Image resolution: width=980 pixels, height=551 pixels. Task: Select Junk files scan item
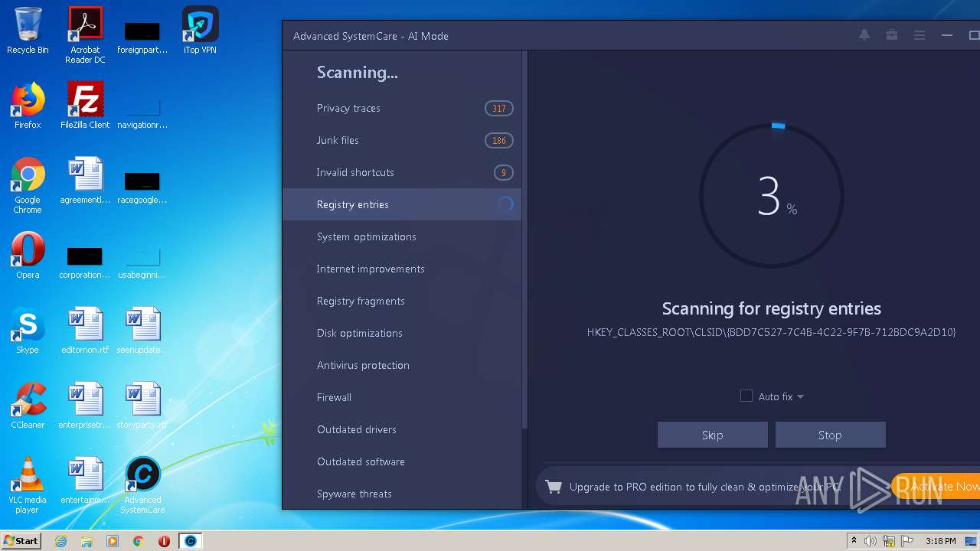tap(402, 140)
